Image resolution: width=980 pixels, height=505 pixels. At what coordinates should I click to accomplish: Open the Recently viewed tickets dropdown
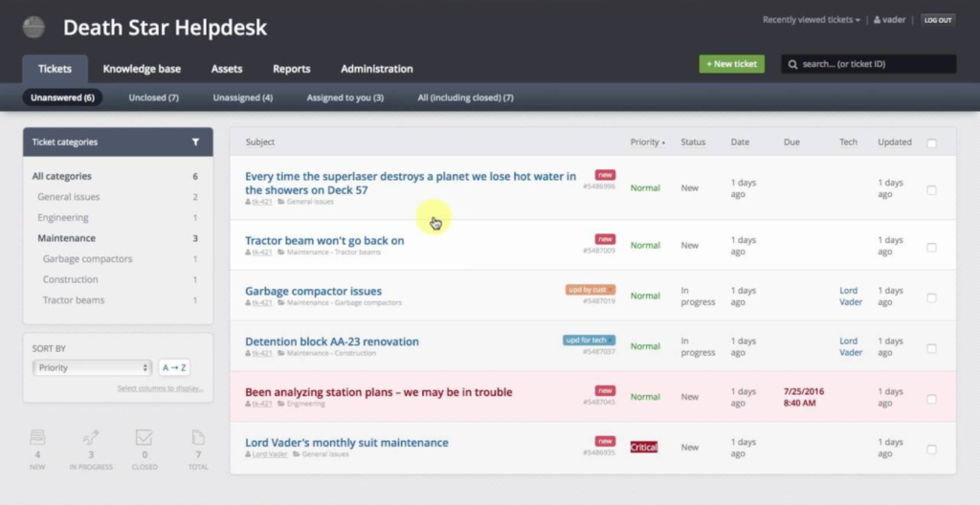(x=811, y=20)
